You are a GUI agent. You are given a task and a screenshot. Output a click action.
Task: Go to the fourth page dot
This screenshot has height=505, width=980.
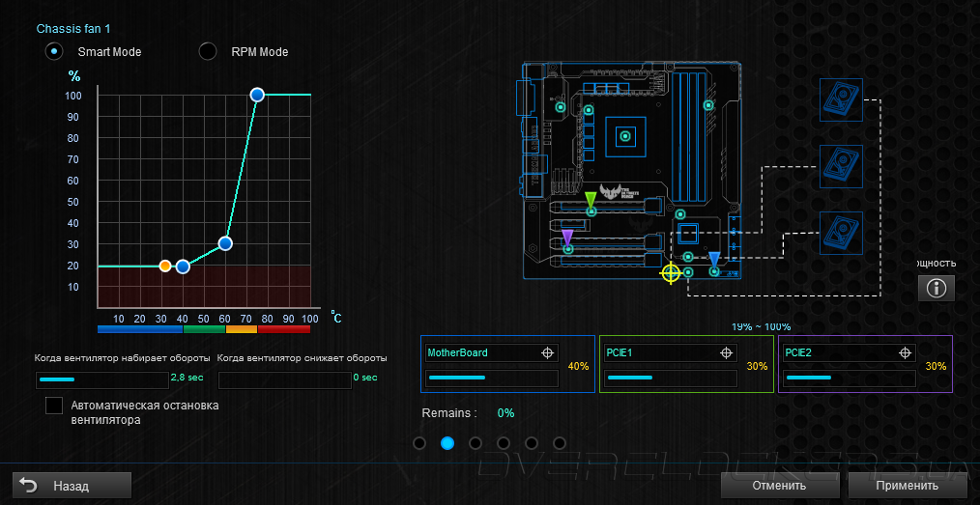[x=504, y=443]
